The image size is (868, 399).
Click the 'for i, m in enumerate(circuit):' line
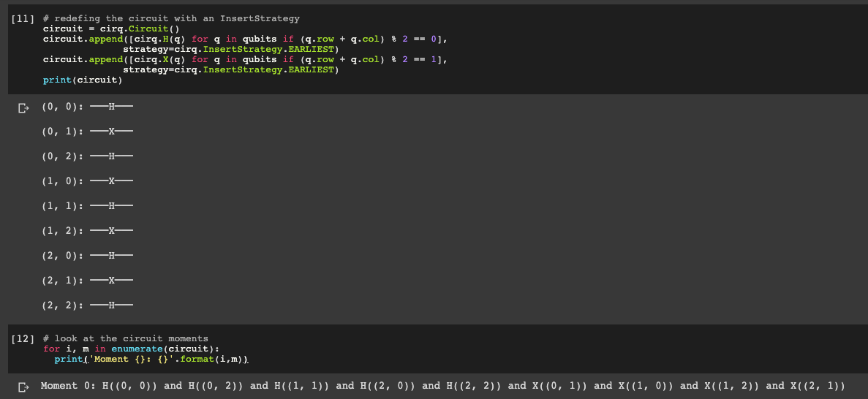(131, 349)
